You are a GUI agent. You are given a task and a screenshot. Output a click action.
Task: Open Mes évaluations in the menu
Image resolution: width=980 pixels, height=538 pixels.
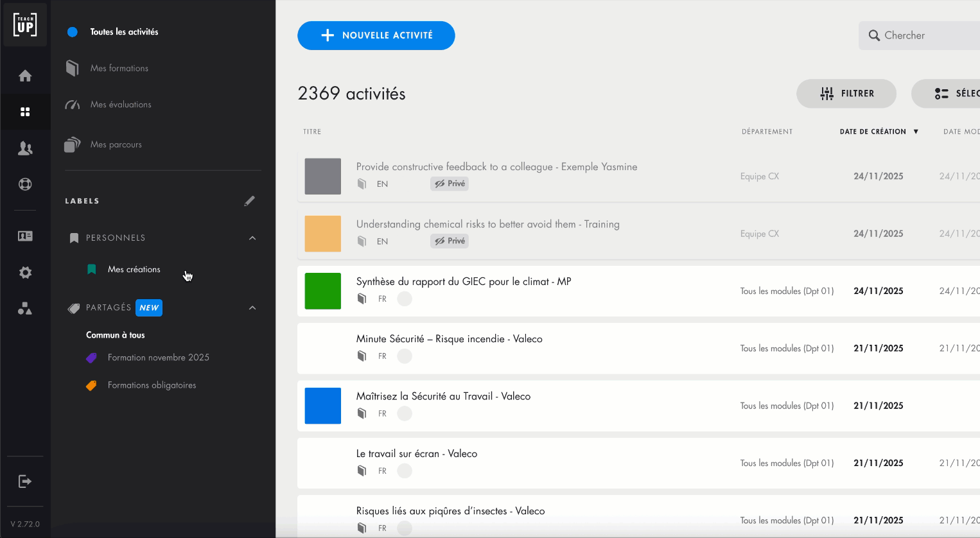click(121, 105)
